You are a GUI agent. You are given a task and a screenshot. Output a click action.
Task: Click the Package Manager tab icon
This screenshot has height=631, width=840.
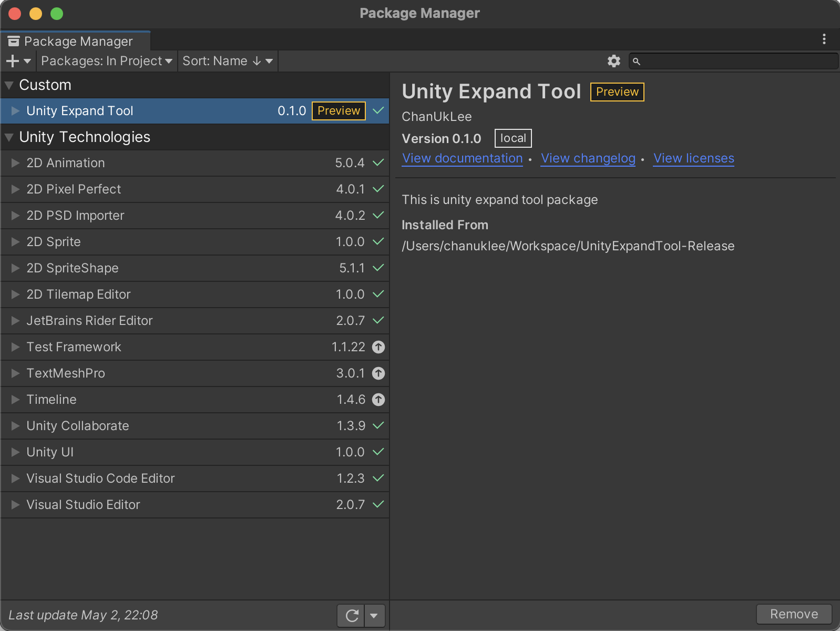pyautogui.click(x=14, y=41)
